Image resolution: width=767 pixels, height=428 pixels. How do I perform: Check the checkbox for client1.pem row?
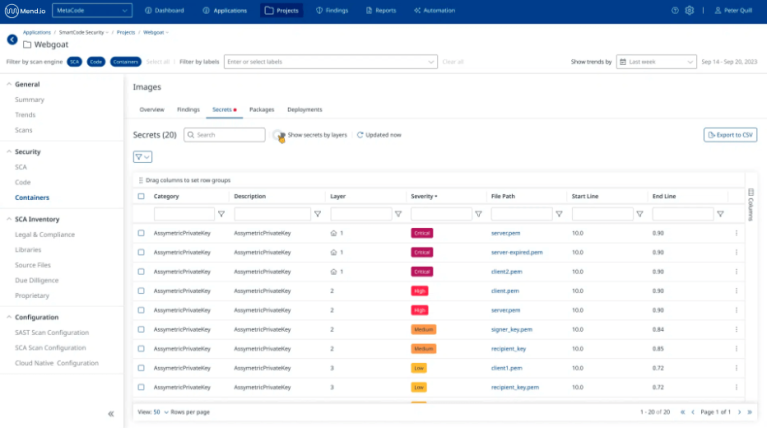tap(141, 368)
